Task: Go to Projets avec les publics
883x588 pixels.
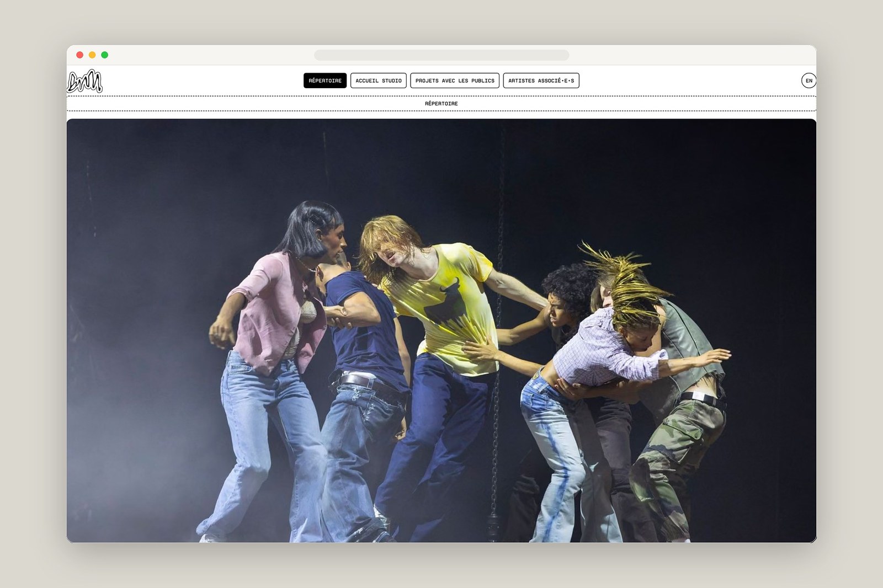Action: [455, 81]
